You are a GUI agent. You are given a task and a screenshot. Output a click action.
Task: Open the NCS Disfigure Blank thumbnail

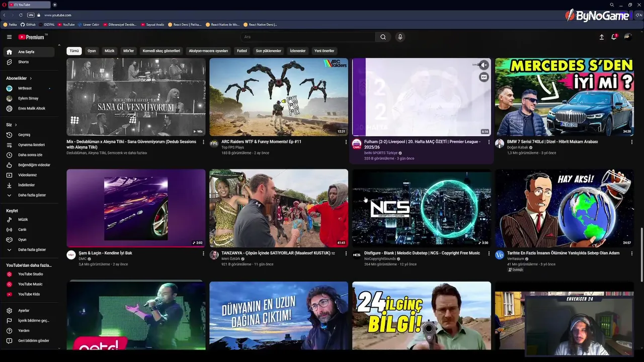point(422,208)
